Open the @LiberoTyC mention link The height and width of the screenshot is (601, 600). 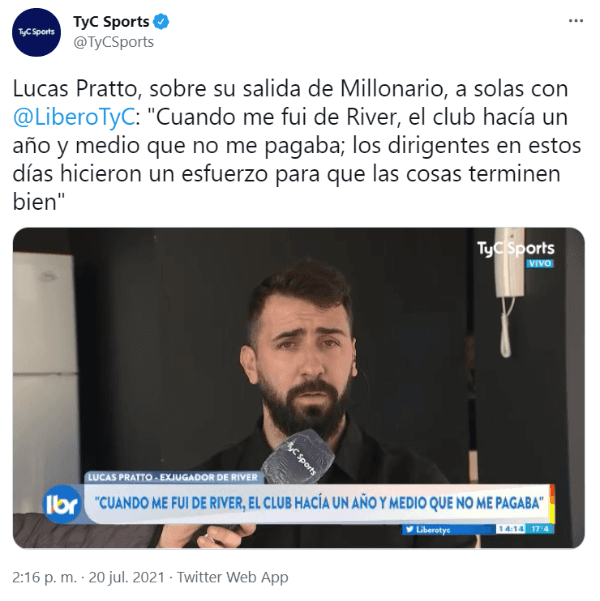coord(74,117)
